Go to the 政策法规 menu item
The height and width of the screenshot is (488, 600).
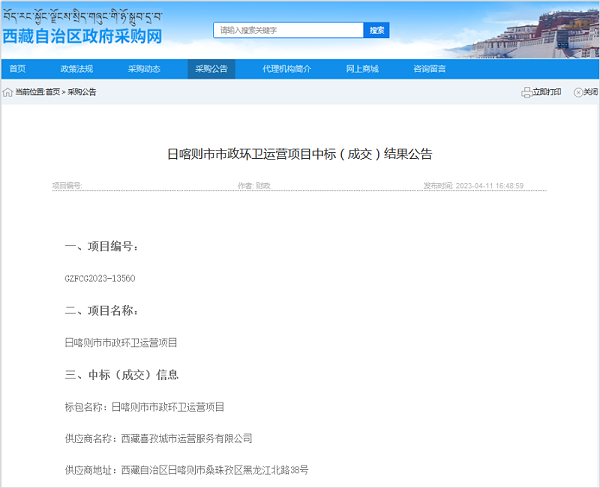(x=76, y=69)
